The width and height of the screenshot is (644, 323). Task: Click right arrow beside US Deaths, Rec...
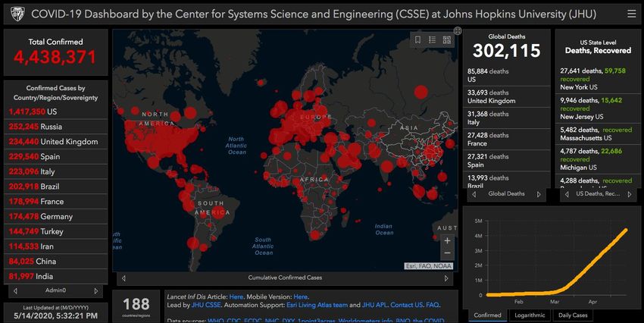click(630, 194)
